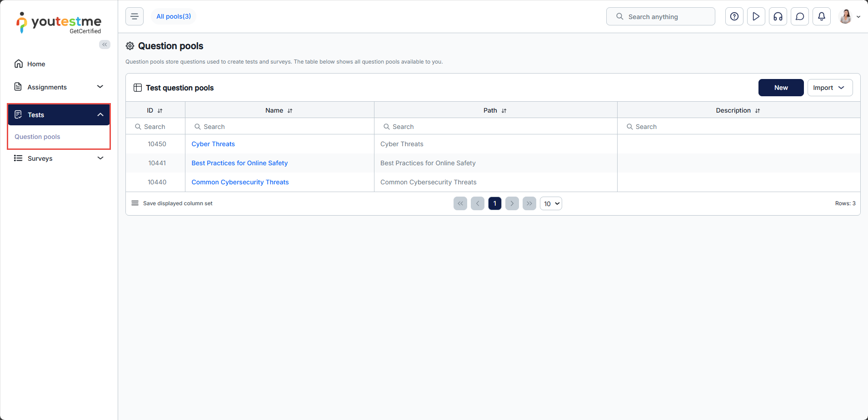The image size is (868, 420).
Task: Sort table by ID column
Action: (x=160, y=111)
